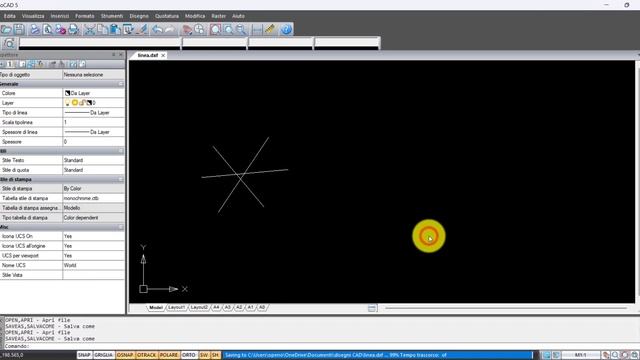The height and width of the screenshot is (360, 640).
Task: Click the pan/eraser icon before zoom icons
Action: pyautogui.click(x=187, y=29)
